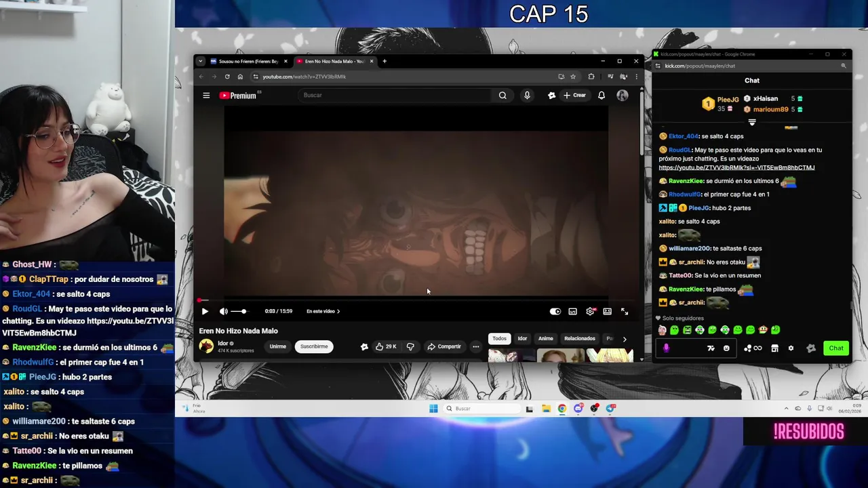Toggle subtitles on the video player
This screenshot has width=868, height=488.
tap(572, 311)
